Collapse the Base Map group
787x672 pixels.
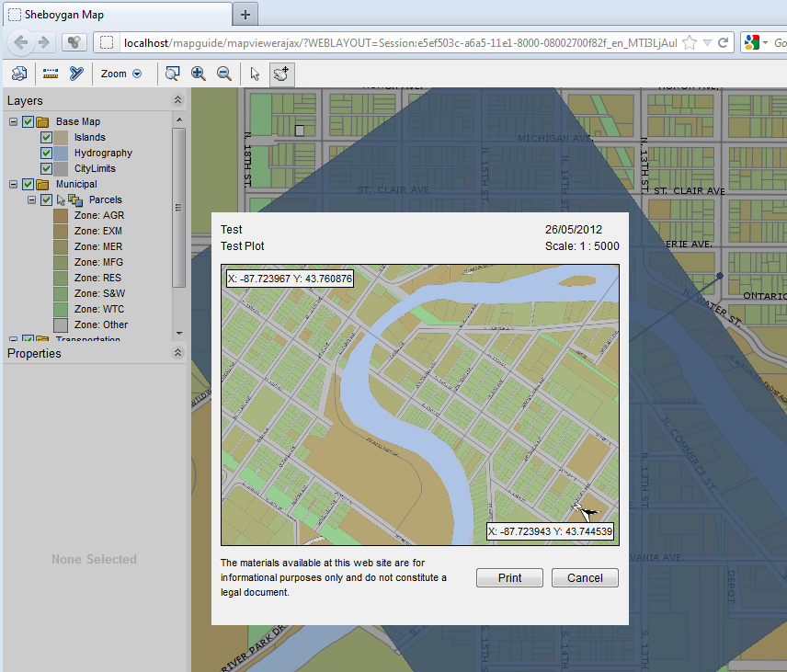click(x=12, y=121)
